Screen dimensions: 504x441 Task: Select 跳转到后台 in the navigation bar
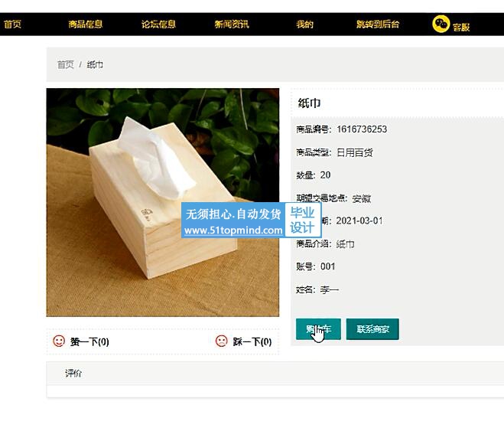point(378,24)
